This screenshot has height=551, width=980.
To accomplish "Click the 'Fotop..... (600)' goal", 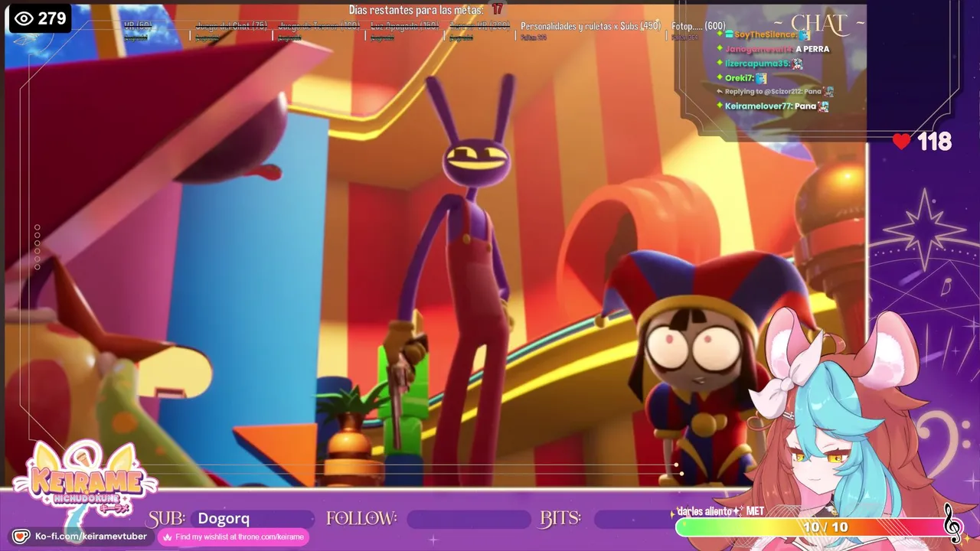I will [x=698, y=26].
